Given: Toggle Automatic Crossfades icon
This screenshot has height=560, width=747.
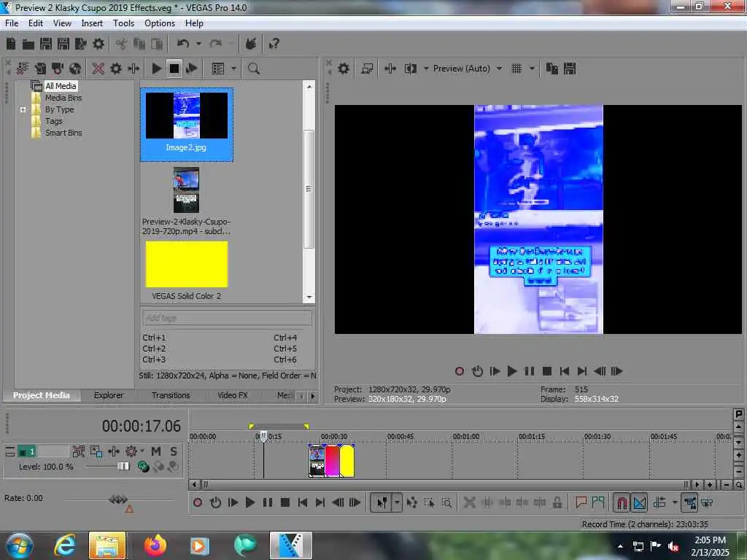Looking at the screenshot, I should pos(639,503).
